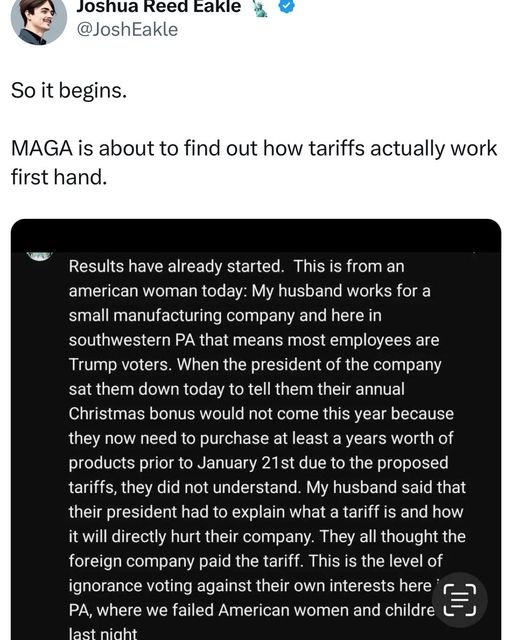
Task: Open Joshua Reed Eakle's profile picture
Action: [x=39, y=21]
